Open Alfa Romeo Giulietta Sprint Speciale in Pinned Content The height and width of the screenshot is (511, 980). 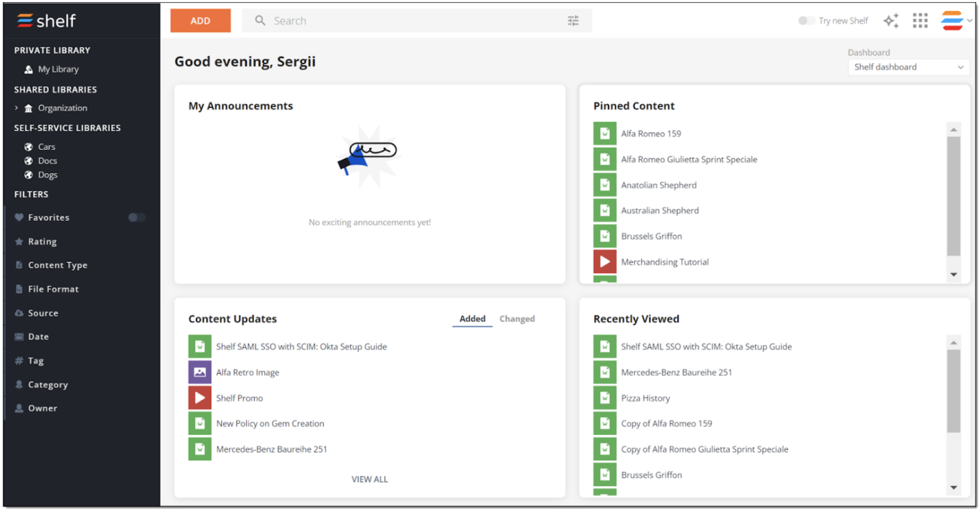point(689,160)
